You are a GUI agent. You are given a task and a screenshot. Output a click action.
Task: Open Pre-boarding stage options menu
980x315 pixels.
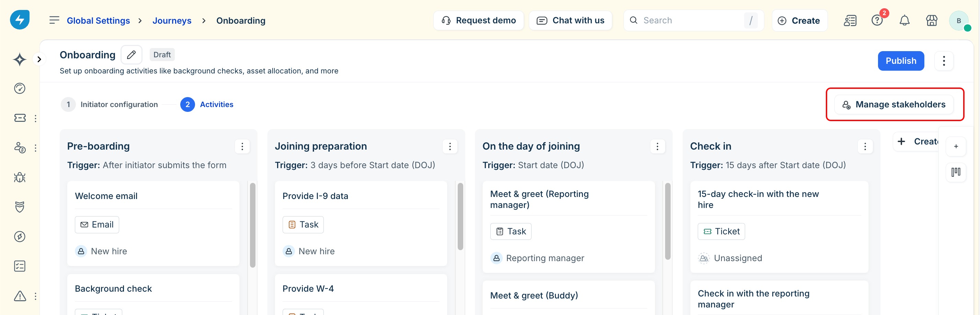point(242,146)
